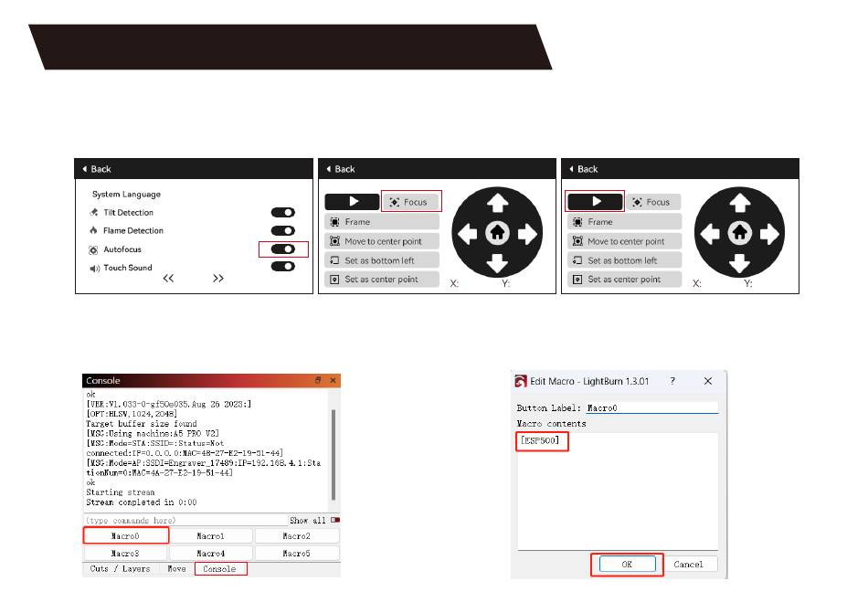
Task: Undock the Console panel using float icon
Action: [x=318, y=380]
